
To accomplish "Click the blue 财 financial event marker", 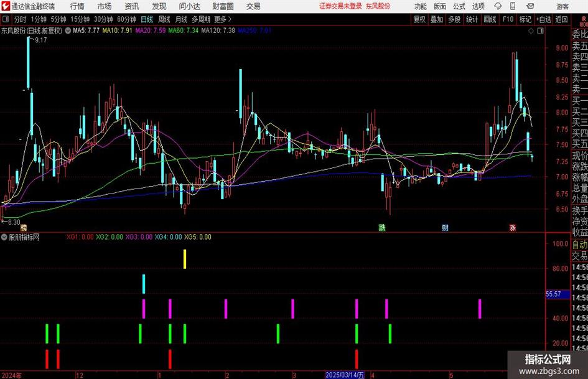I will (x=445, y=227).
